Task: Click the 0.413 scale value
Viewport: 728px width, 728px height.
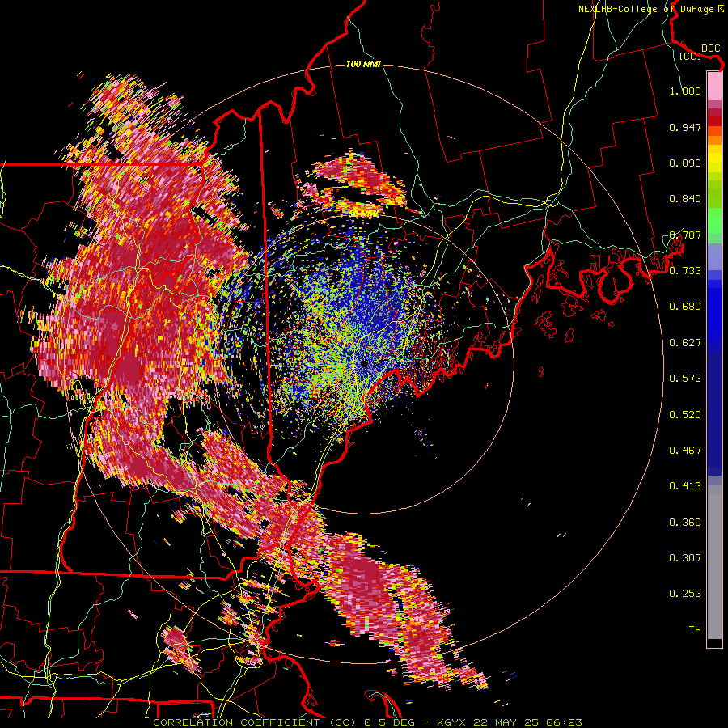Action: (x=685, y=486)
